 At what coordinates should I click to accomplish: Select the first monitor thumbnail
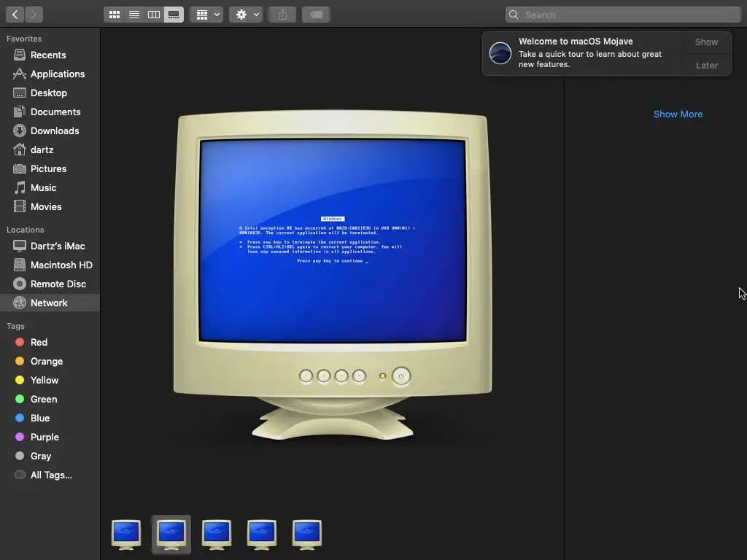tap(126, 534)
